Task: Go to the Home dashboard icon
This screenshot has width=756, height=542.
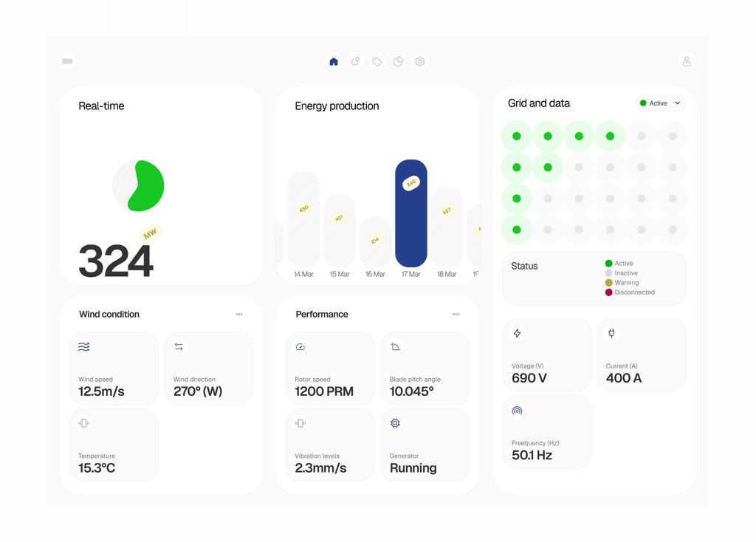Action: (x=334, y=62)
